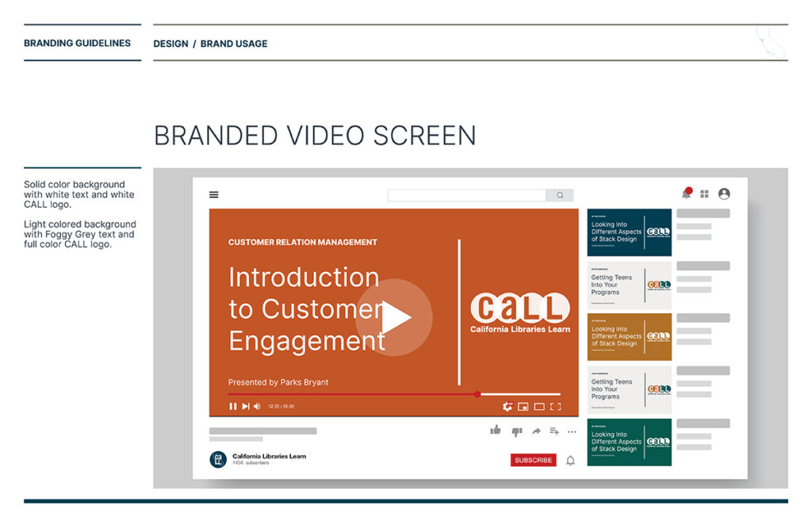The image size is (812, 525).
Task: Open the green Stack Design video thumbnail
Action: [x=629, y=443]
